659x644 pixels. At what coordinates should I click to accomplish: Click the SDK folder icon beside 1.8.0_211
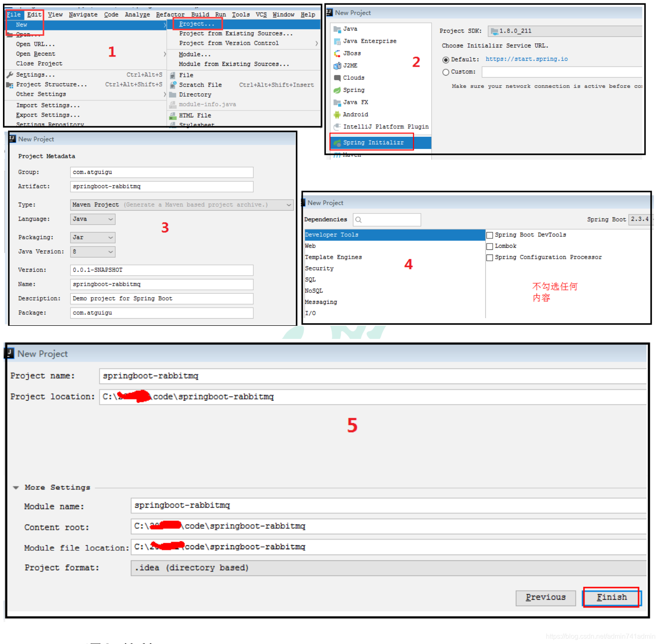(494, 31)
